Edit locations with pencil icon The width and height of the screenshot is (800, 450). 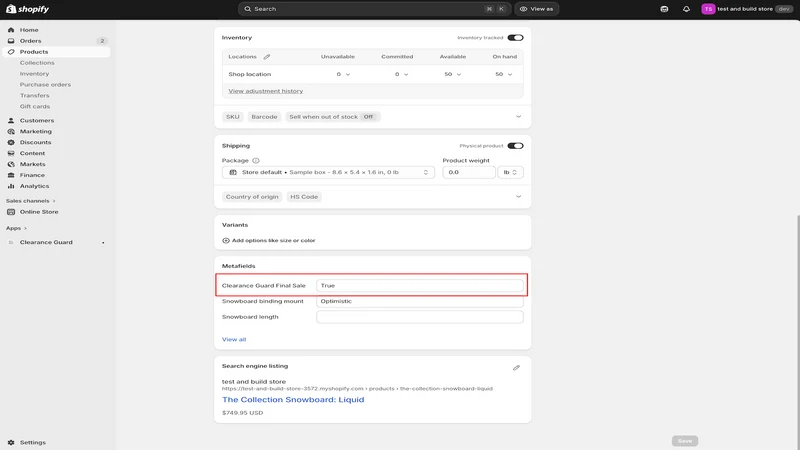pos(267,57)
